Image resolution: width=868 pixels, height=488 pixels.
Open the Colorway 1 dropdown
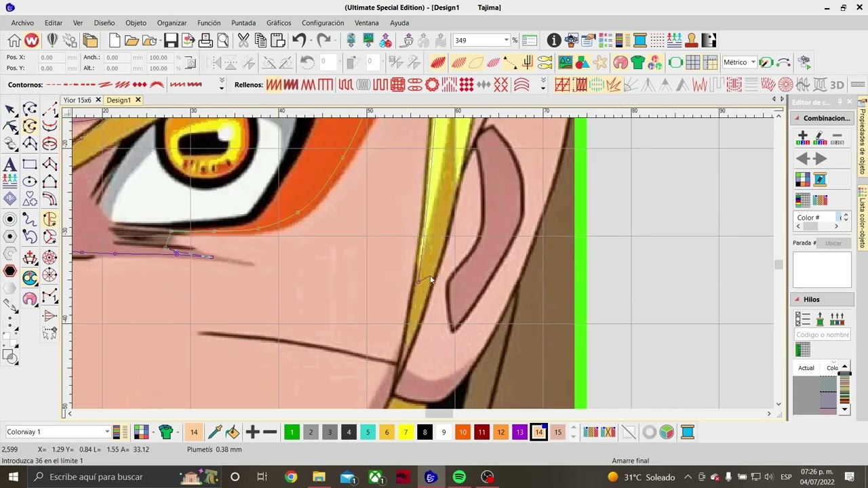tap(106, 432)
